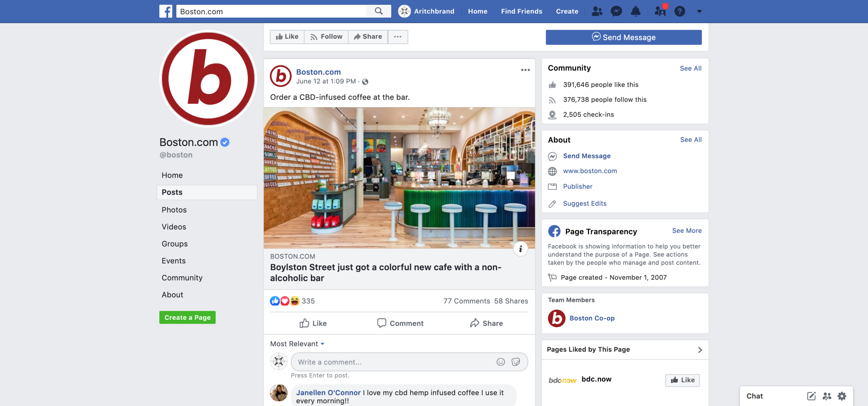Click the create group icon in Chat
Screen dimensions: 868x406
point(827,396)
